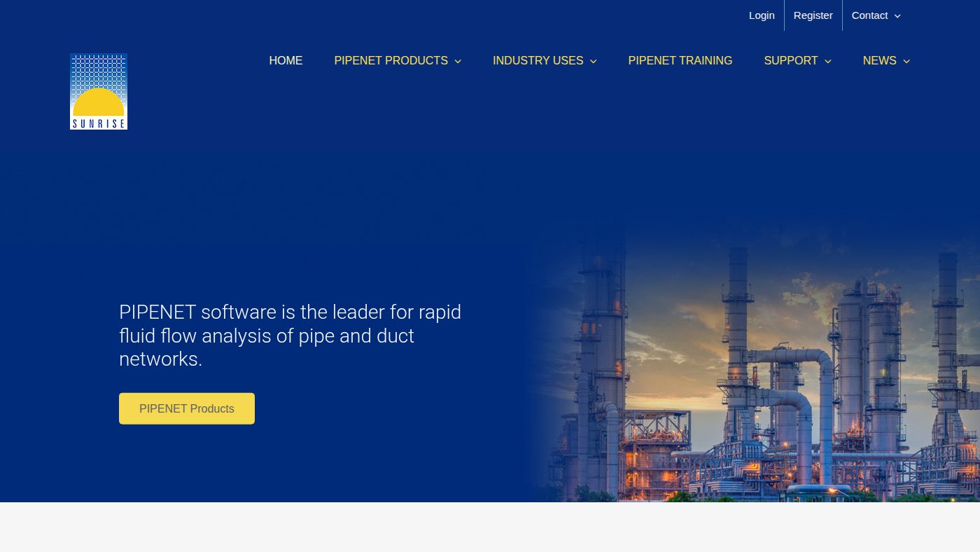Viewport: 980px width, 552px height.
Task: Expand the PIPENET PRODUCTS dropdown chevron
Action: click(458, 62)
